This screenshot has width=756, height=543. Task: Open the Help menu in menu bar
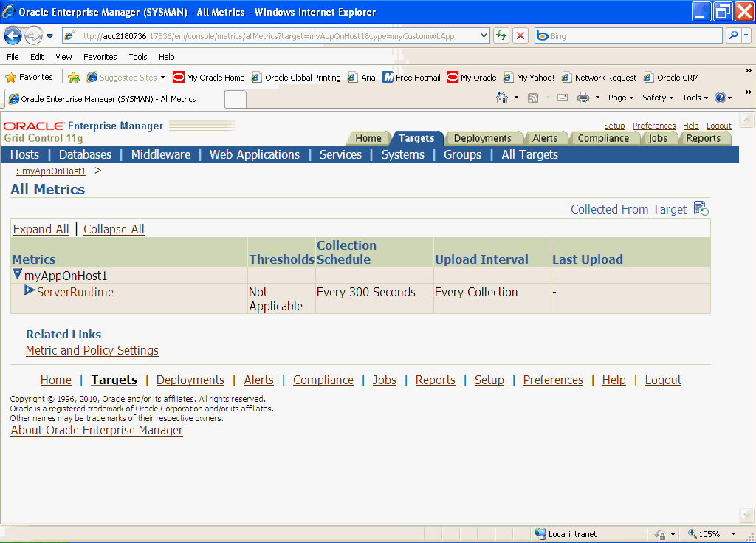167,57
